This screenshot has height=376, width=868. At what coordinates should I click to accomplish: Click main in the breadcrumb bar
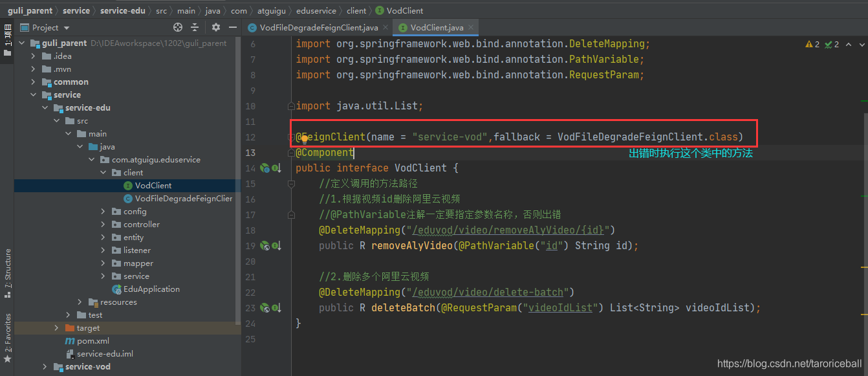point(186,10)
